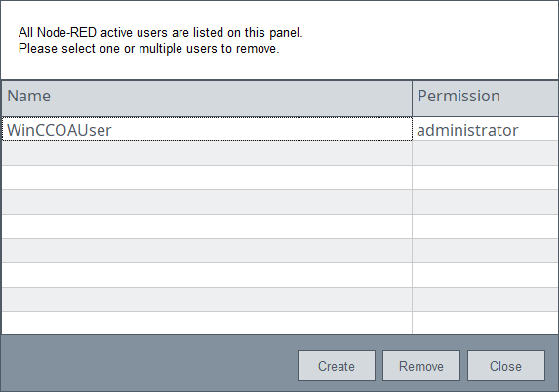
Task: Click the Create button
Action: click(x=337, y=366)
